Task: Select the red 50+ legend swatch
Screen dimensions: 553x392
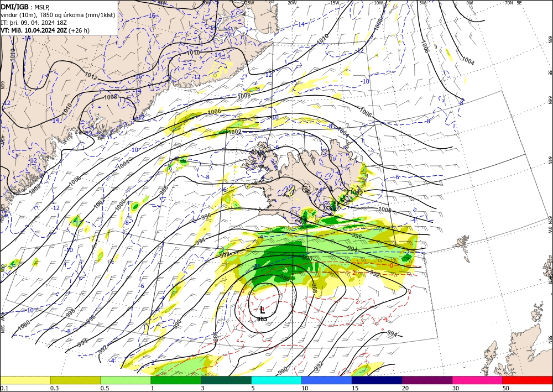Action: pos(528,380)
